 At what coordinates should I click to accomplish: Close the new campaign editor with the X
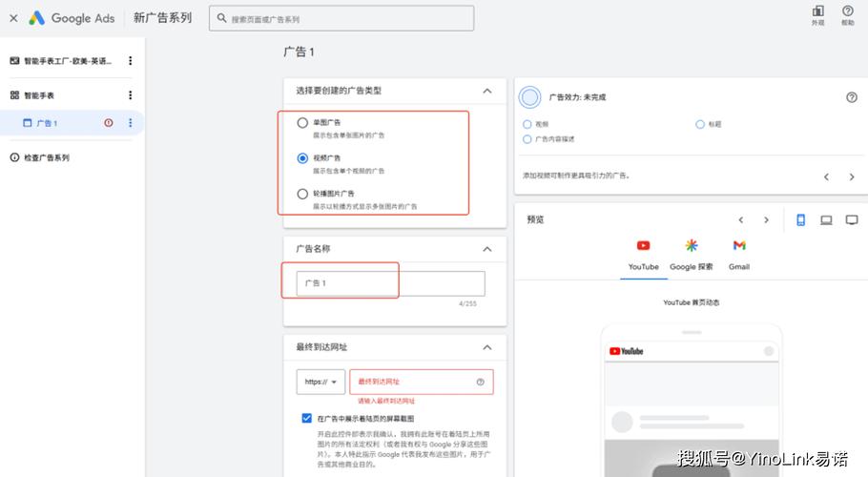pos(14,18)
